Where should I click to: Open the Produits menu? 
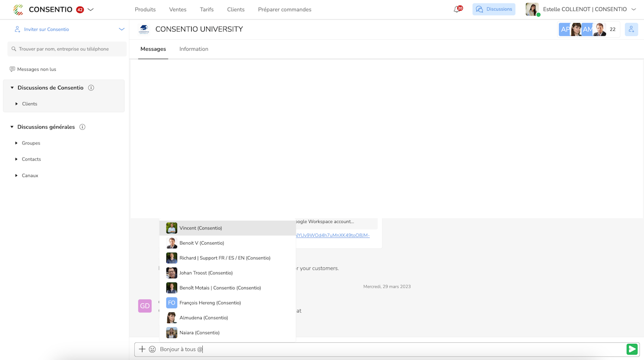pyautogui.click(x=145, y=10)
